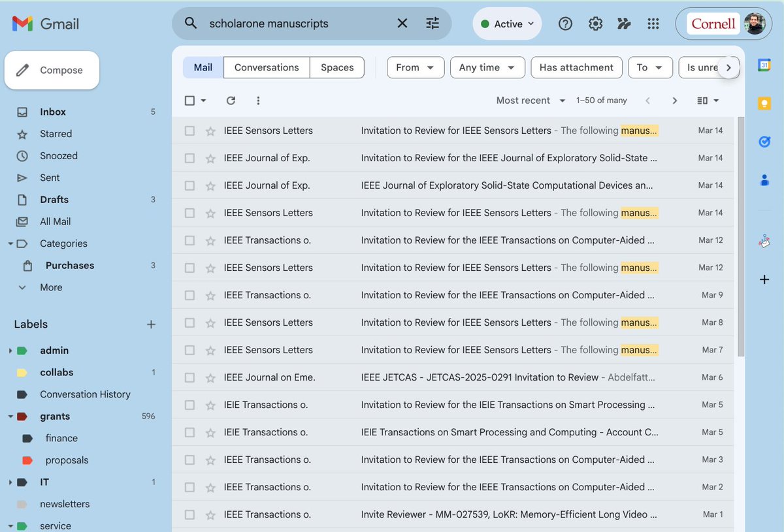
Task: Open Google apps grid
Action: click(653, 23)
